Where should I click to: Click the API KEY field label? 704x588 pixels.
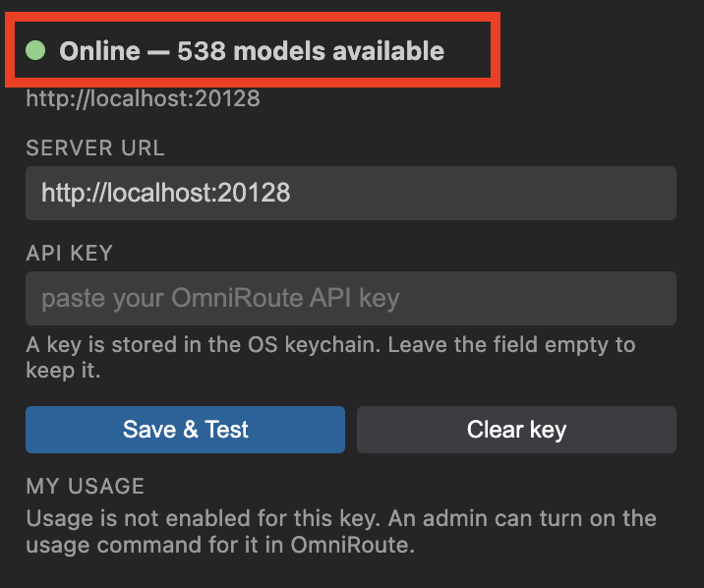pos(69,253)
